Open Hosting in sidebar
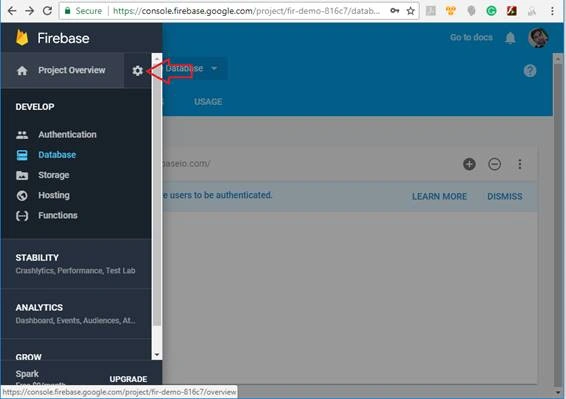Image resolution: width=566 pixels, height=399 pixels. [x=54, y=195]
